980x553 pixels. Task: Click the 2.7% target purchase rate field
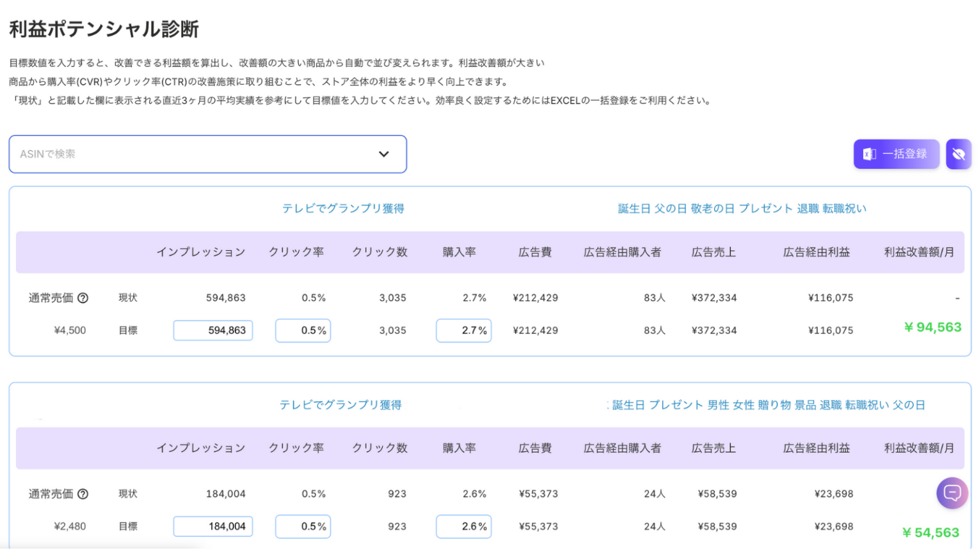pyautogui.click(x=464, y=330)
